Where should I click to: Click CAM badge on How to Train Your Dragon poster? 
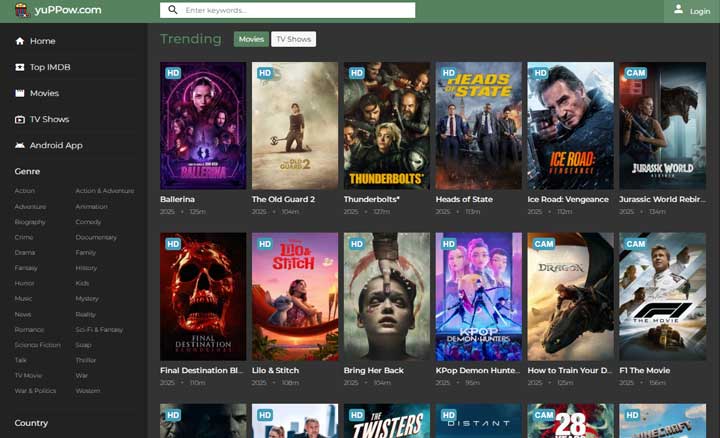(544, 244)
